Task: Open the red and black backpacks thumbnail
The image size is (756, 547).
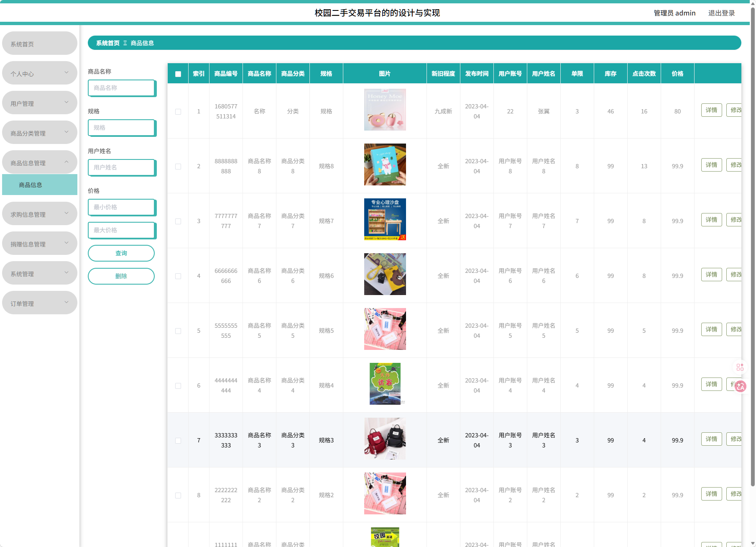Action: [x=385, y=439]
